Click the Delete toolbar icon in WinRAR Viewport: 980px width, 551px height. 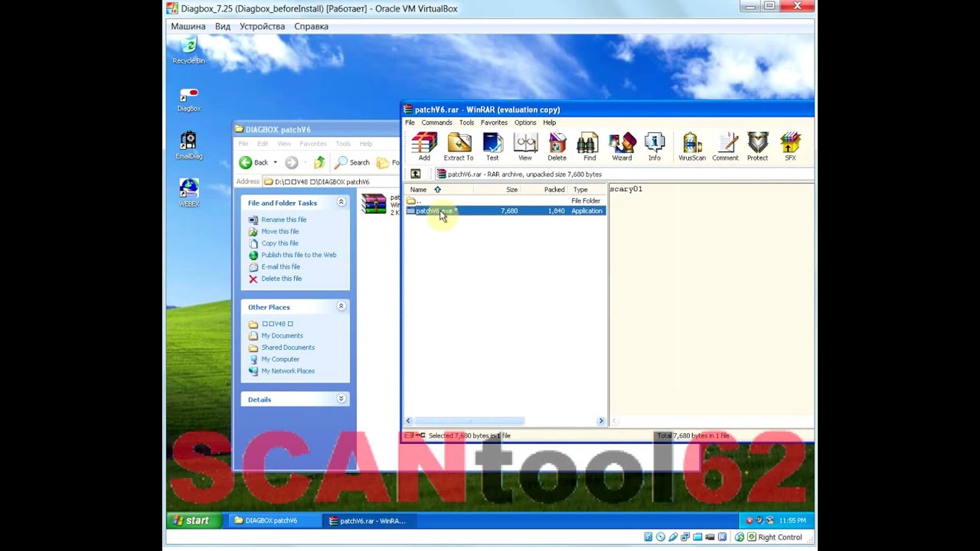[x=557, y=146]
